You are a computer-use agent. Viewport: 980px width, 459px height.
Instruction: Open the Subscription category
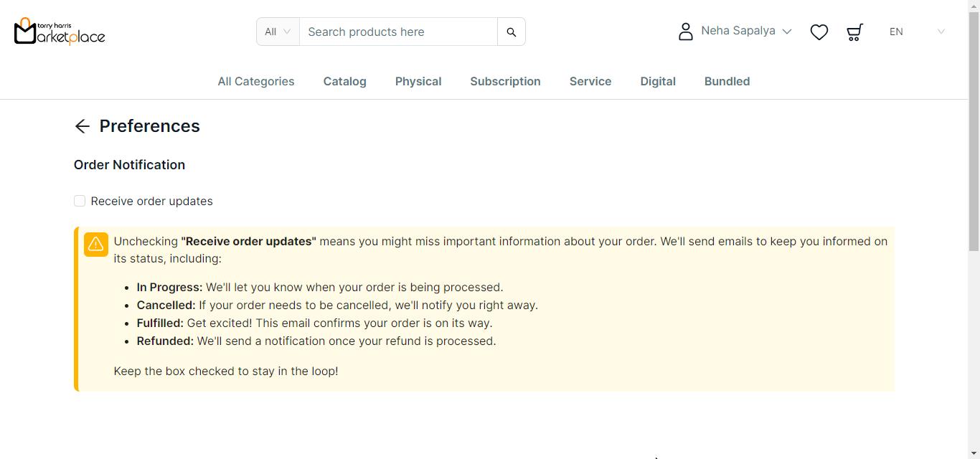(505, 82)
